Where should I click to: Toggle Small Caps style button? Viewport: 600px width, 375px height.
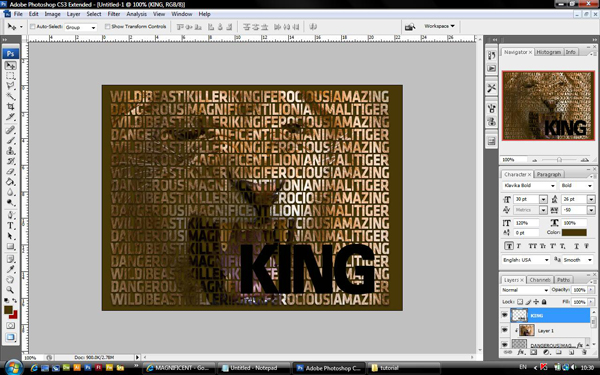(543, 246)
